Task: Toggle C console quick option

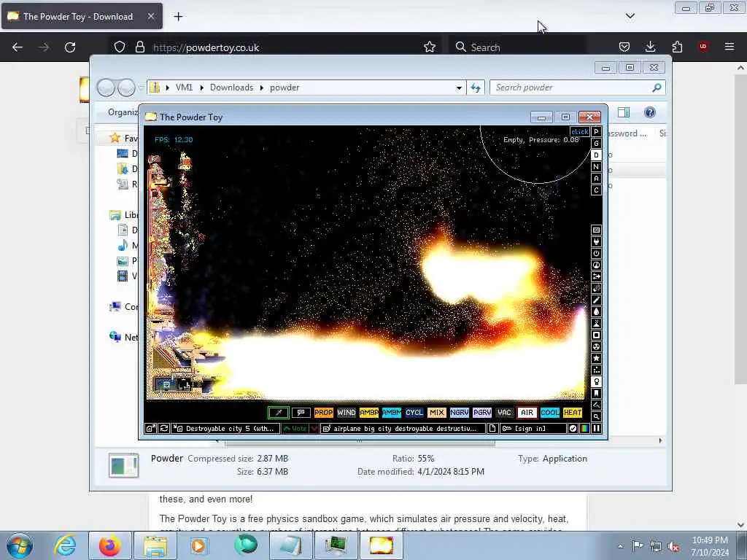Action: click(x=596, y=190)
